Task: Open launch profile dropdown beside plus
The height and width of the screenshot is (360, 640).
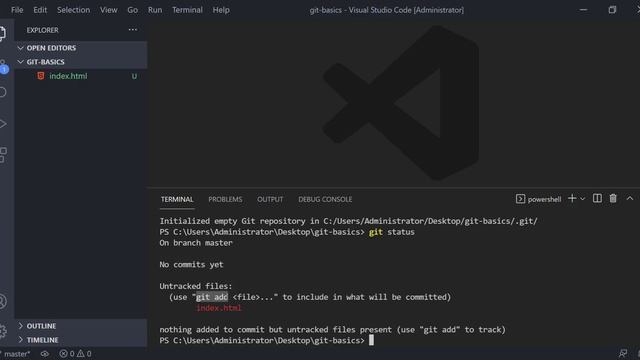Action: [582, 199]
